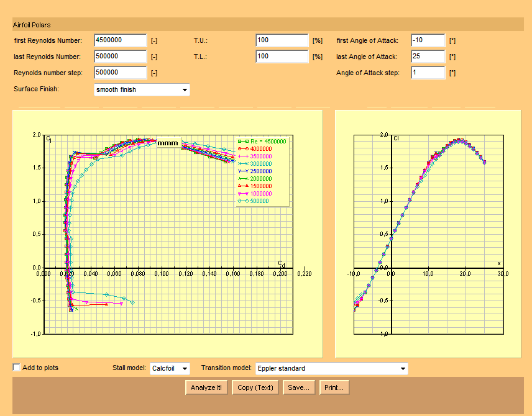The image size is (532, 416).
Task: Click the Cl versus alpha plot on the right
Action: (x=428, y=234)
